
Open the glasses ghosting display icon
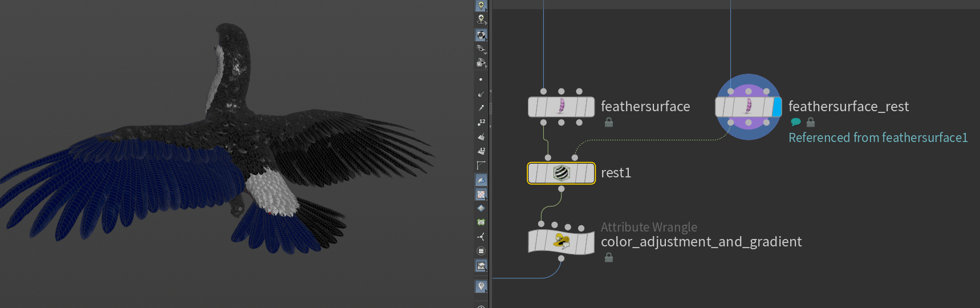tap(481, 48)
